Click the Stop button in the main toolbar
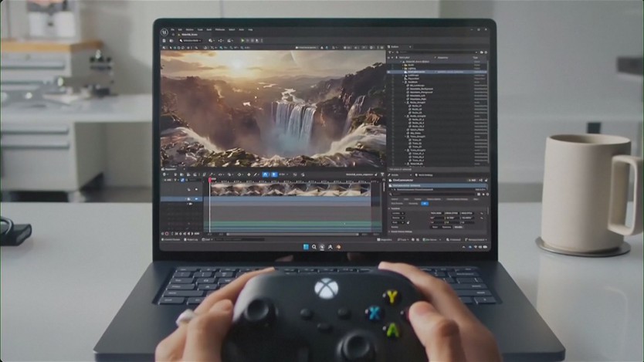The image size is (644, 362). pyautogui.click(x=253, y=41)
